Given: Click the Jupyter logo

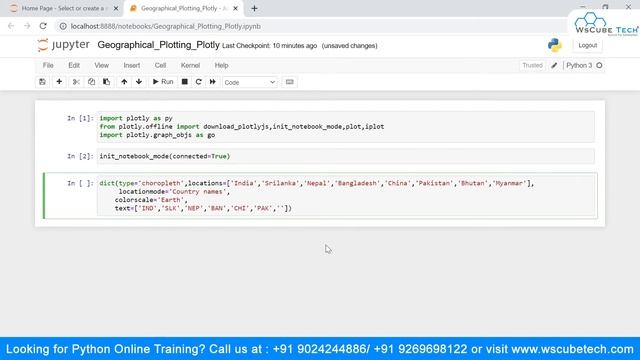Looking at the screenshot, I should point(63,45).
